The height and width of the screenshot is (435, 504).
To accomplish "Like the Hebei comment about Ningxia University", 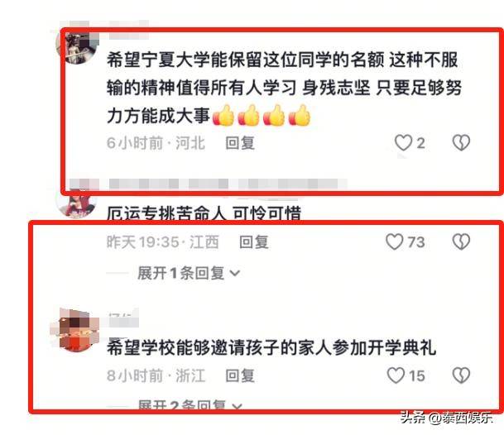I will click(x=403, y=142).
